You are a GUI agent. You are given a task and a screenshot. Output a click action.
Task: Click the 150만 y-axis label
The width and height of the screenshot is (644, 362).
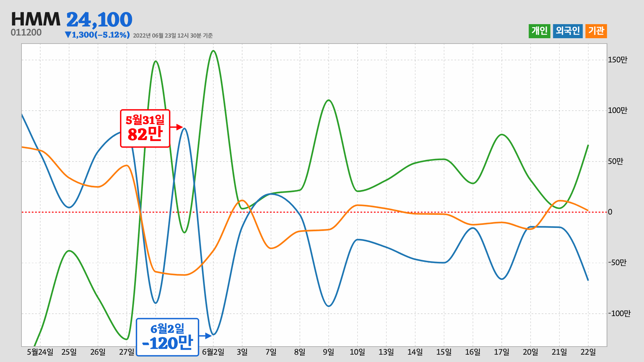tap(618, 60)
